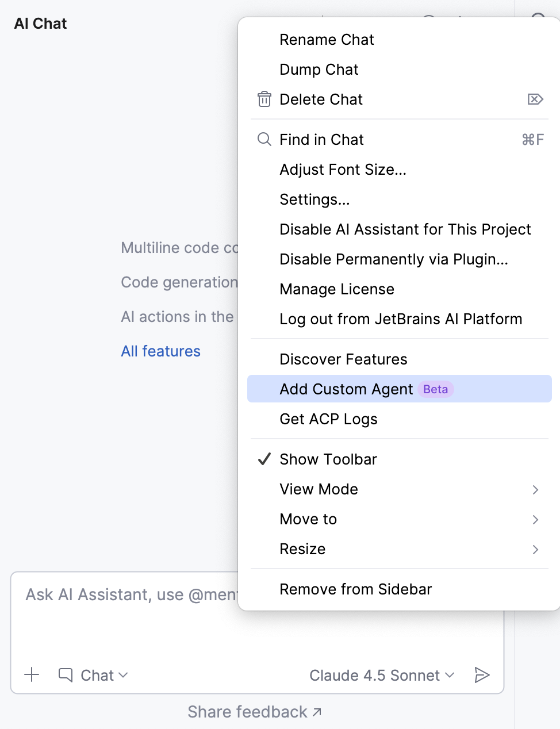Click the send message arrow icon
560x729 pixels.
click(x=483, y=675)
